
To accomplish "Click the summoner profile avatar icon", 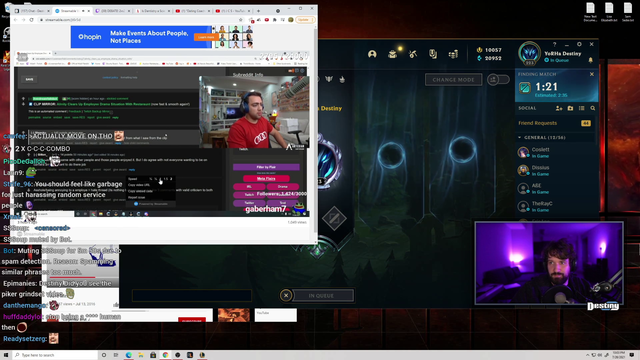I will coord(529,53).
